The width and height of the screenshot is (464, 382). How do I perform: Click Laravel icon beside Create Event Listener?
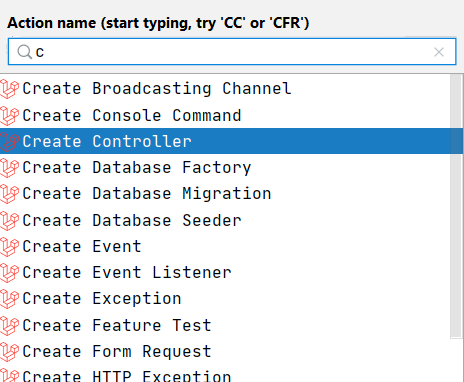9,273
